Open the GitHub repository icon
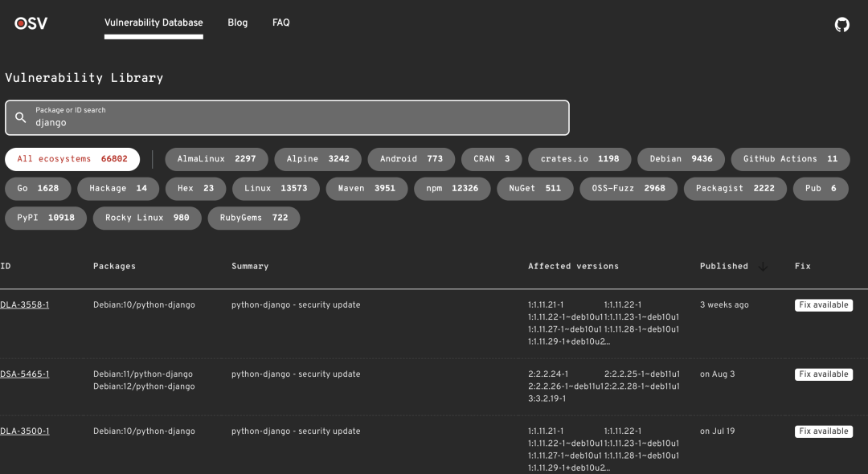The height and width of the screenshot is (474, 868). click(x=842, y=24)
